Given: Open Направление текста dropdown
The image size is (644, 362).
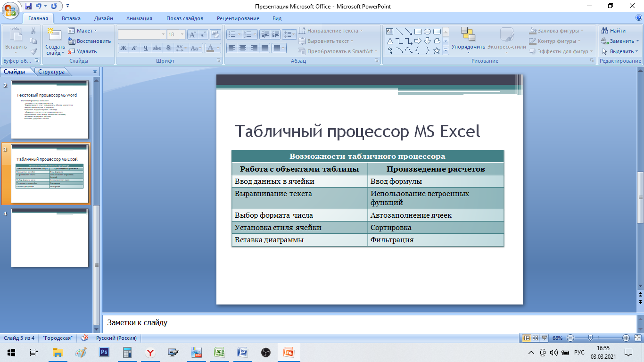Looking at the screenshot, I should pos(331,31).
